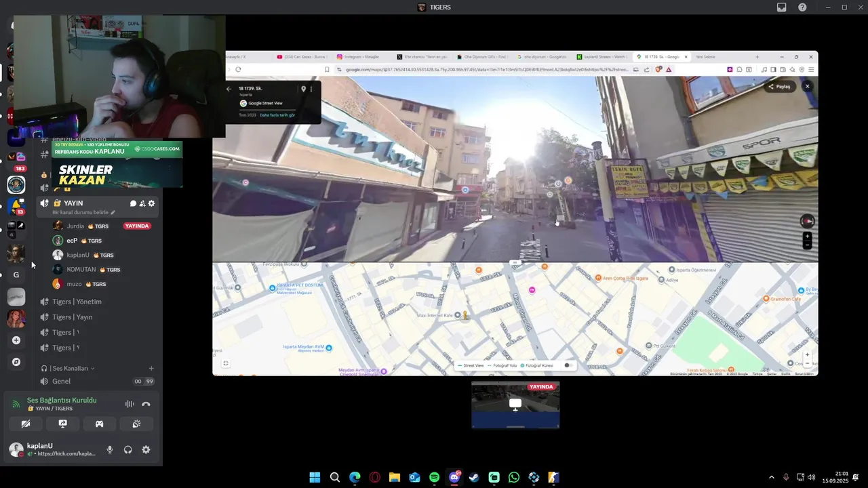This screenshot has width=868, height=488.
Task: Click Paylaş share button in Street View
Action: tap(780, 86)
